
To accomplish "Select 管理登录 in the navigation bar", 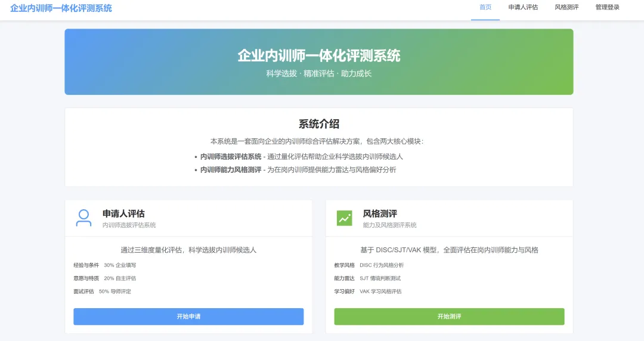I will 607,7.
